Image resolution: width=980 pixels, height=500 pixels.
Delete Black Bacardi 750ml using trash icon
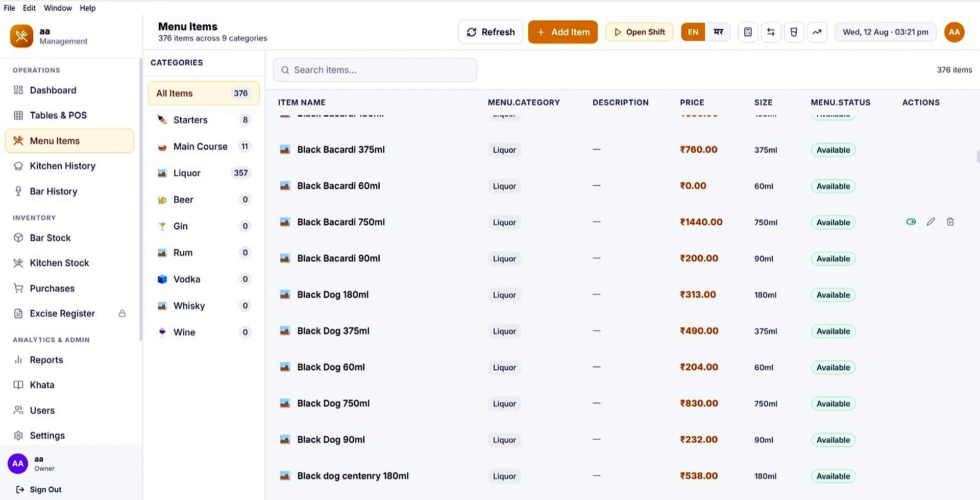[950, 222]
